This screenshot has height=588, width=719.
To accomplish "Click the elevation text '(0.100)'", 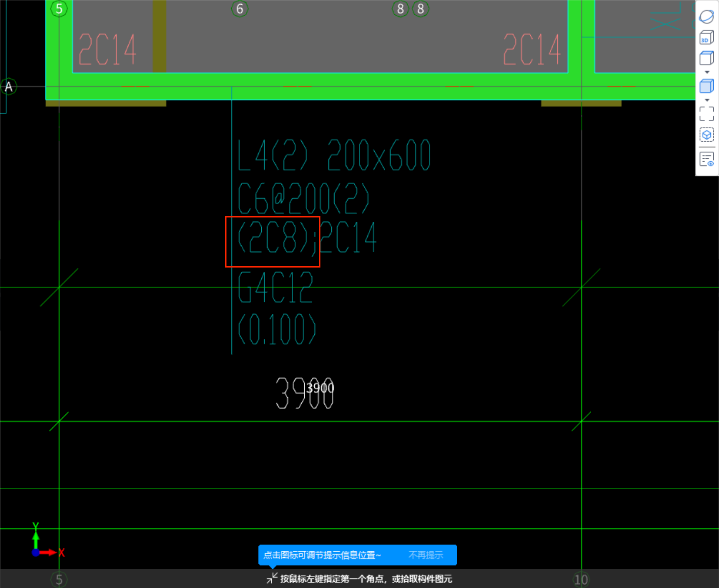I will coord(277,329).
